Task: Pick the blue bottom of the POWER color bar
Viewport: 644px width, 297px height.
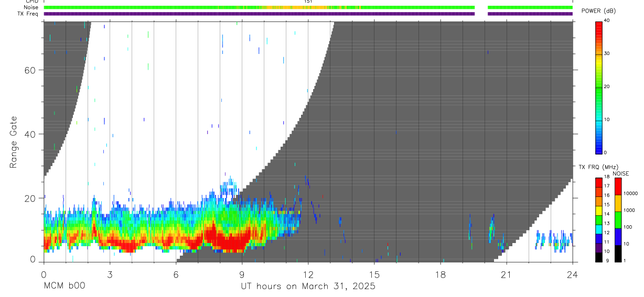Action: point(598,147)
